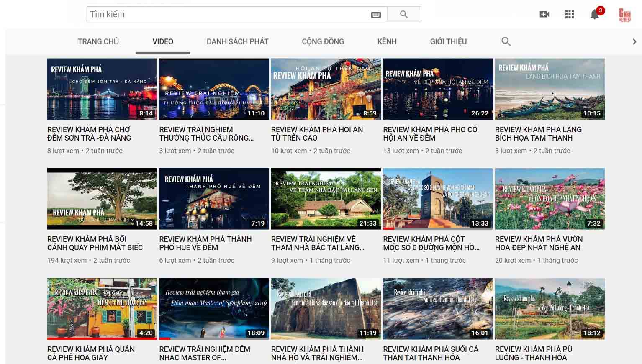This screenshot has height=364, width=642.
Task: Play the Cầu Rồng thumbnail lasting 11:10
Action: (214, 89)
